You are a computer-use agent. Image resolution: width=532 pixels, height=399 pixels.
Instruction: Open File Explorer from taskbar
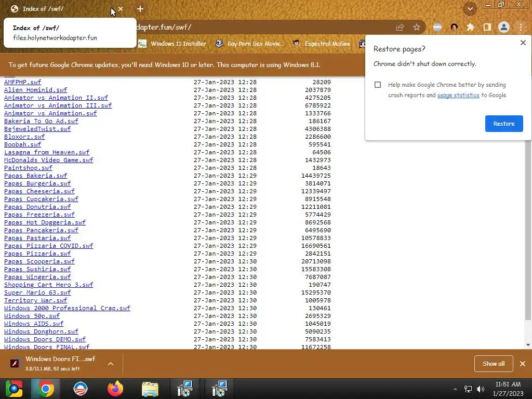pyautogui.click(x=150, y=389)
